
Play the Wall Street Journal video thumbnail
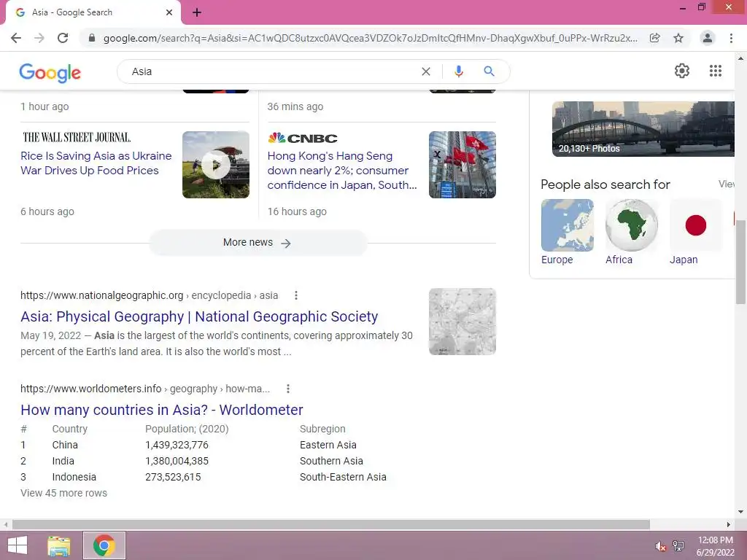(x=216, y=165)
